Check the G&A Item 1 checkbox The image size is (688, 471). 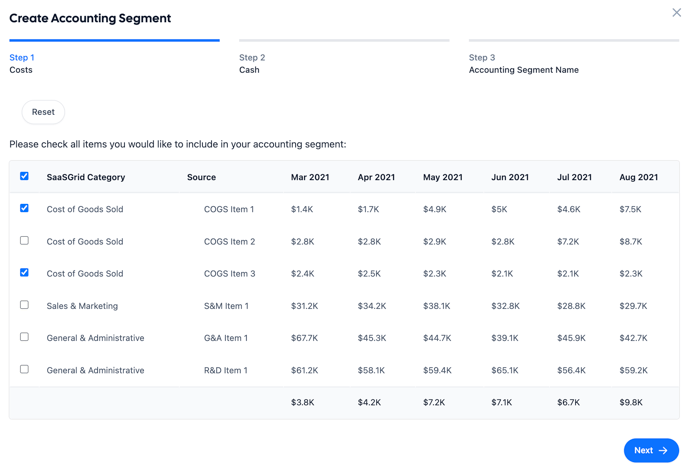pyautogui.click(x=24, y=337)
